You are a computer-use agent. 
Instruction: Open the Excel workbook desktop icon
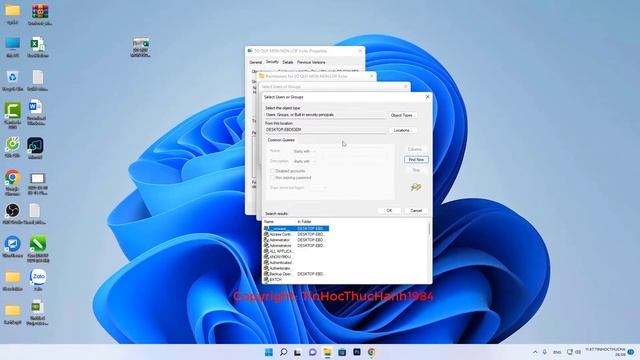(x=38, y=47)
